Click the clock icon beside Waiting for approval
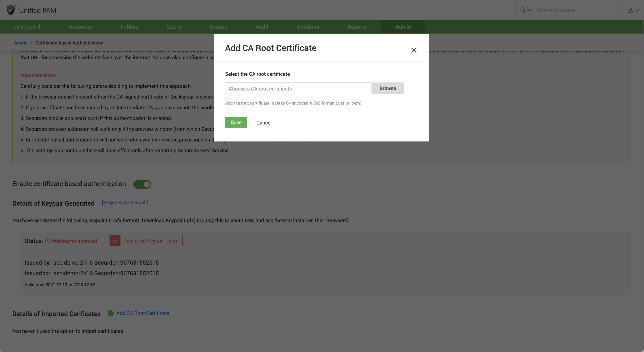 point(47,241)
